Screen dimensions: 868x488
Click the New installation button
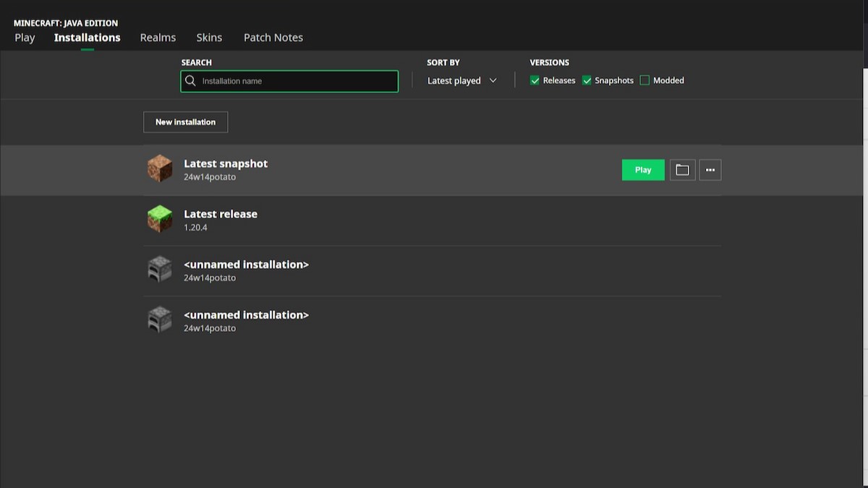tap(185, 122)
